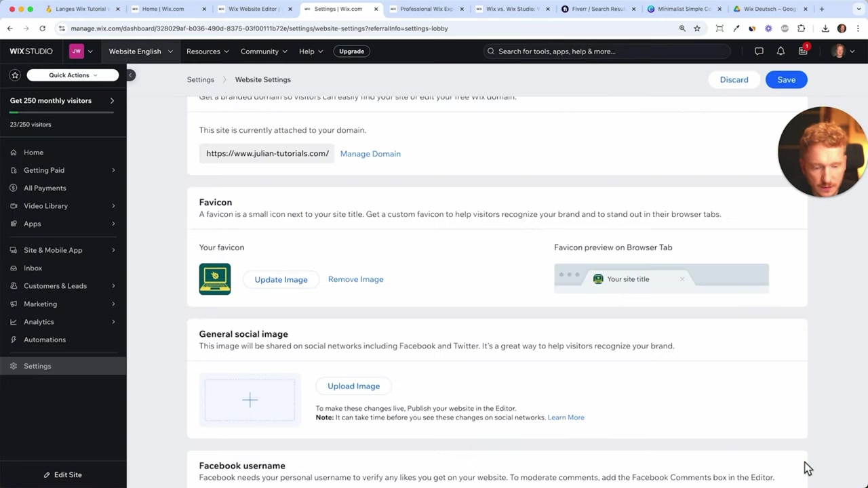Screen dimensions: 868x488
Task: Click the Video Library icon
Action: tap(14, 206)
